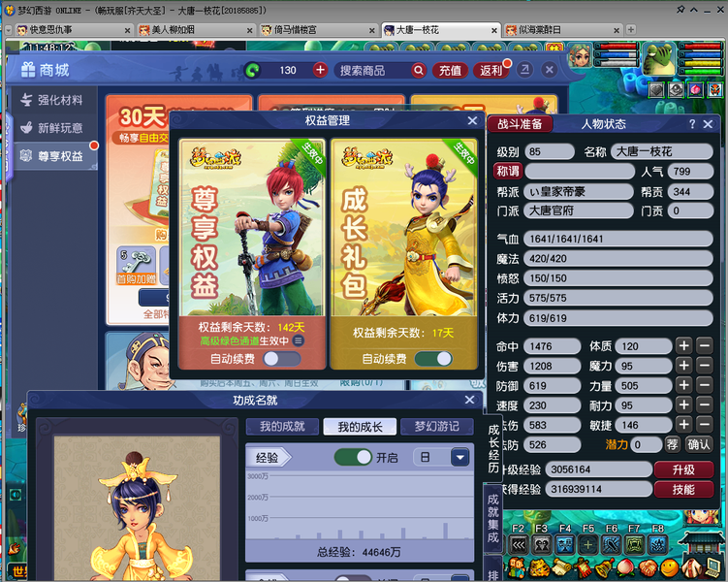Click the opera mask buff icon
The image size is (728, 582).
click(715, 89)
